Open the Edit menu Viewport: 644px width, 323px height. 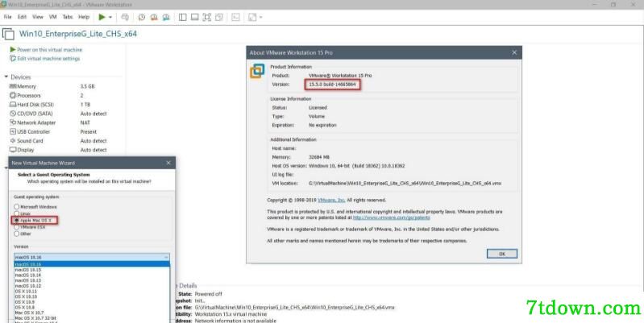point(22,17)
